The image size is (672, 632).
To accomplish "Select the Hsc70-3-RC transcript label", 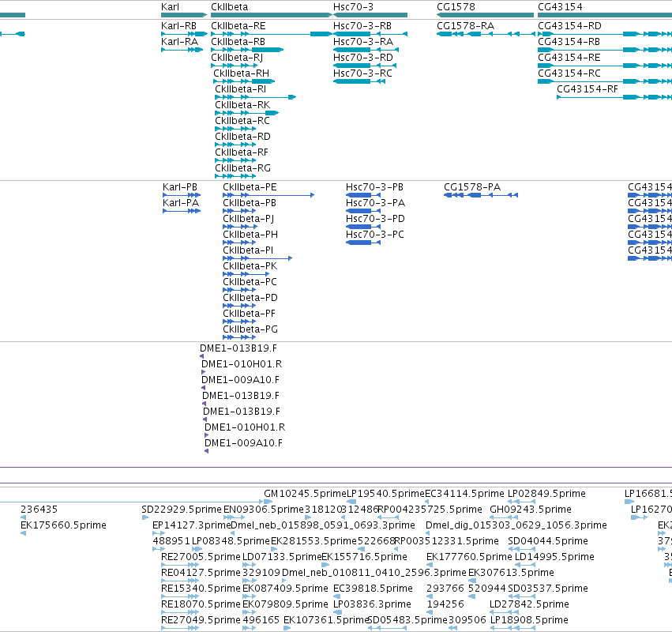I will point(363,73).
